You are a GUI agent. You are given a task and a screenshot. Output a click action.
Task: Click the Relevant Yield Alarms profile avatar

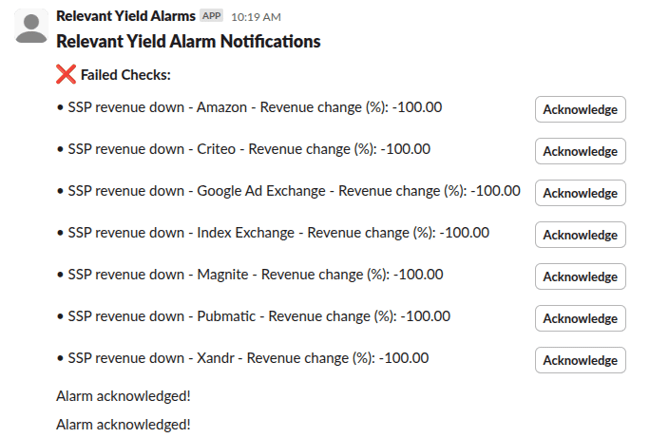(x=32, y=26)
